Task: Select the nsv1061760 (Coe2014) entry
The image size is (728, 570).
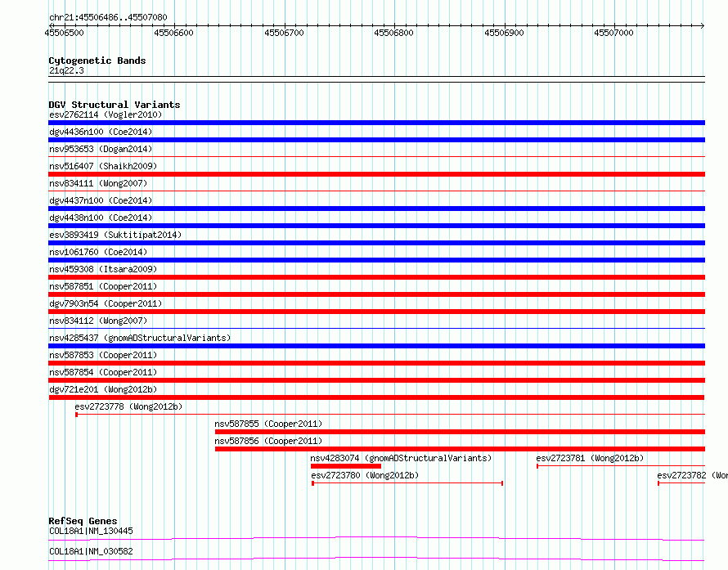Action: point(98,252)
